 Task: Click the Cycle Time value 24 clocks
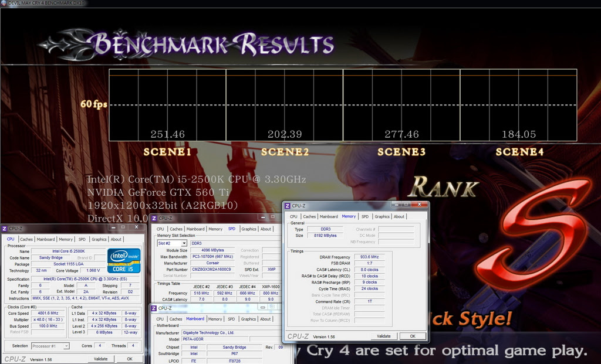tap(370, 288)
